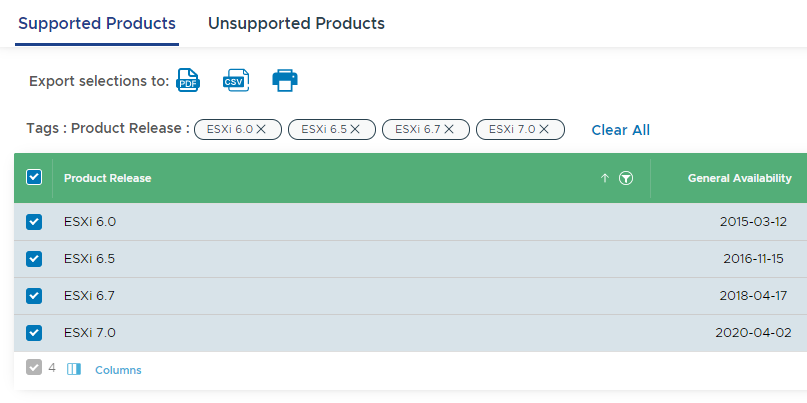807x403 pixels.
Task: Click the footer selected-count checkbox
Action: coord(34,367)
